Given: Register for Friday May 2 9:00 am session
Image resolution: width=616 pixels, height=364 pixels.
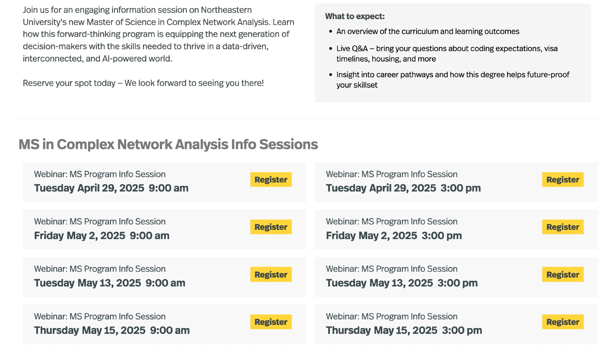Looking at the screenshot, I should pyautogui.click(x=271, y=227).
